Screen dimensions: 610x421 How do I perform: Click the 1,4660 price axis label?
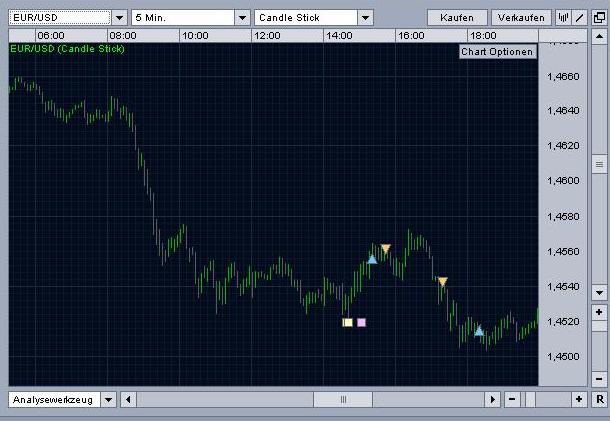click(563, 76)
